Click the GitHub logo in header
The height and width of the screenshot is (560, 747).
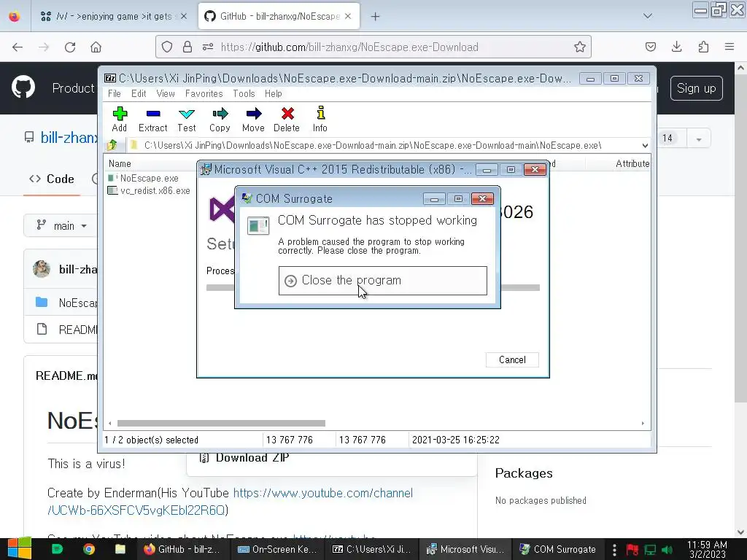(x=23, y=87)
